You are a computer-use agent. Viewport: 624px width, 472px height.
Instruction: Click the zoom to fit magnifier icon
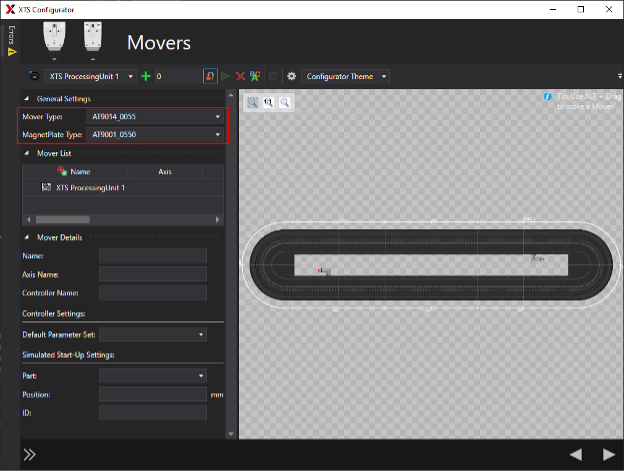point(252,103)
